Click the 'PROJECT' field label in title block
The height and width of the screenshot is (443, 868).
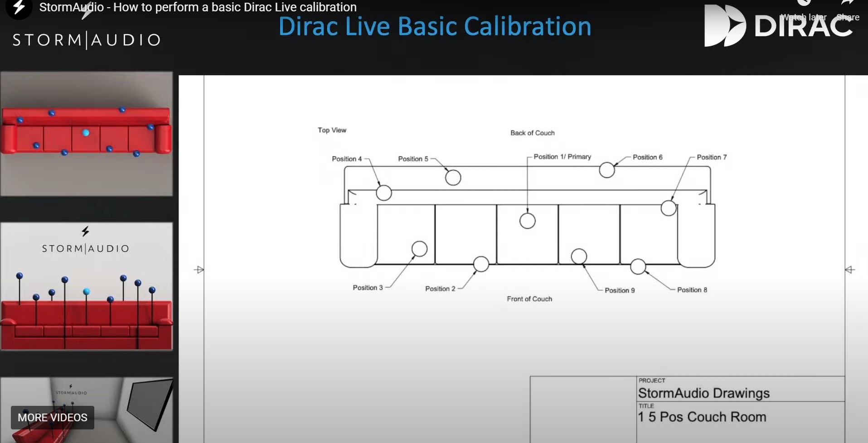pyautogui.click(x=652, y=380)
